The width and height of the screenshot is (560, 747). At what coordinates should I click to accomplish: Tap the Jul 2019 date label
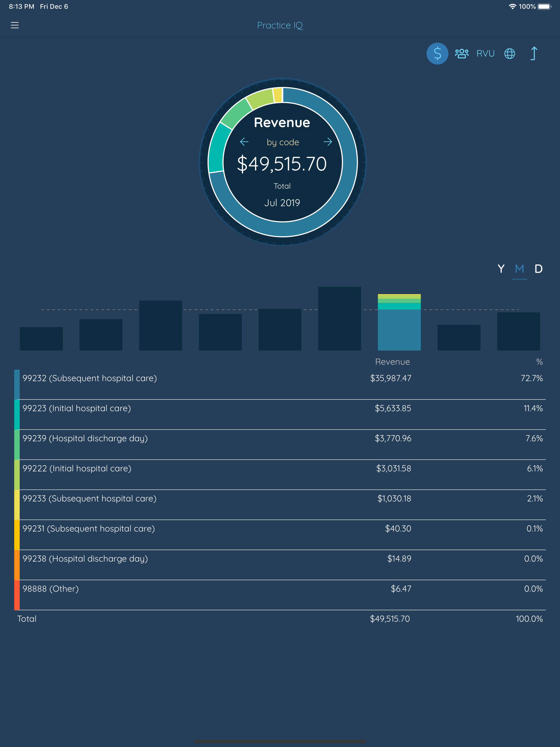(282, 203)
